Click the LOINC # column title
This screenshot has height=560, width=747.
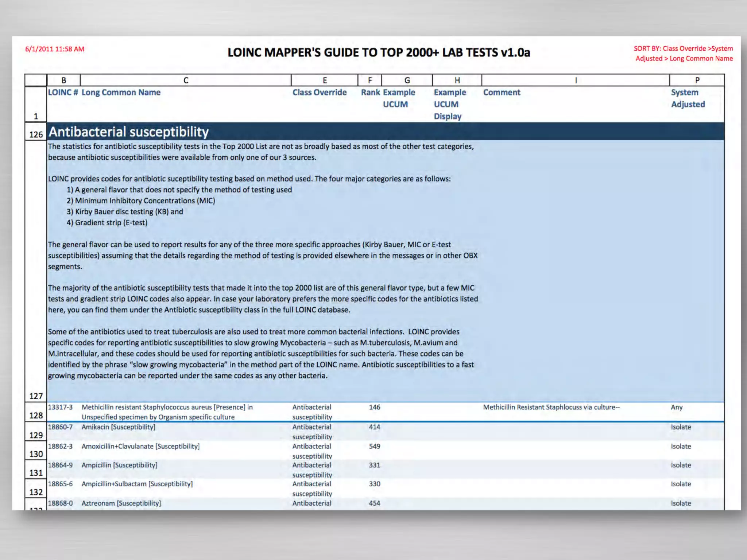(x=63, y=93)
